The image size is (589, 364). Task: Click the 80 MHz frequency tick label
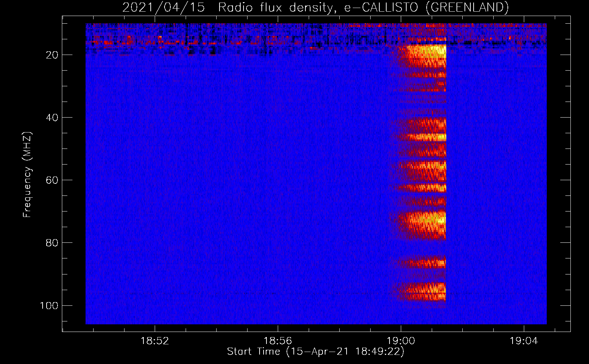tap(52, 243)
